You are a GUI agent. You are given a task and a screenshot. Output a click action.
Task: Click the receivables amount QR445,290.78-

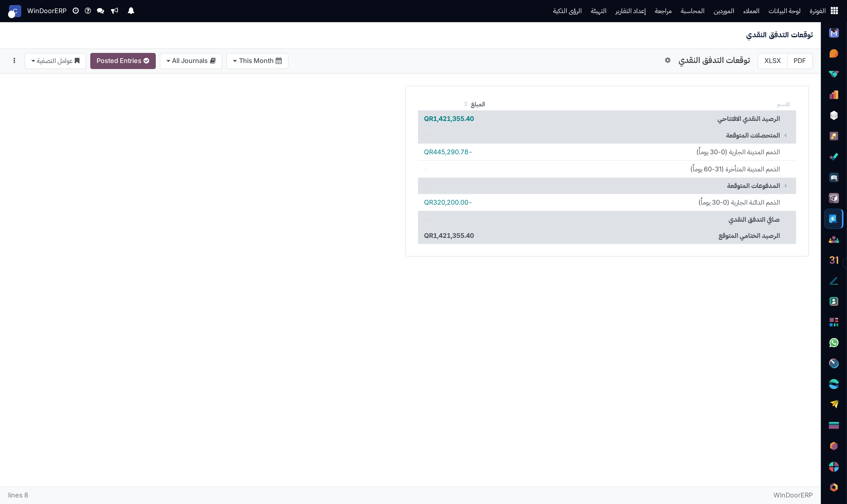click(x=448, y=152)
